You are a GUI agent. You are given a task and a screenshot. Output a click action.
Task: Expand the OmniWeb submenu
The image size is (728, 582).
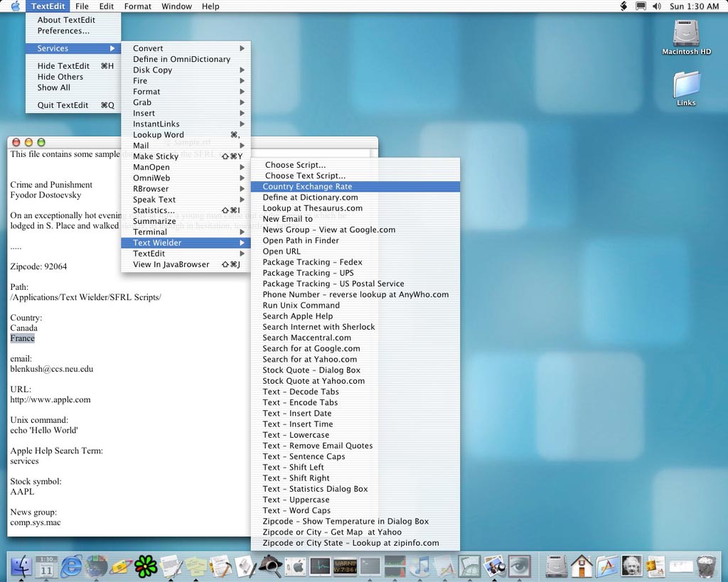[x=186, y=178]
